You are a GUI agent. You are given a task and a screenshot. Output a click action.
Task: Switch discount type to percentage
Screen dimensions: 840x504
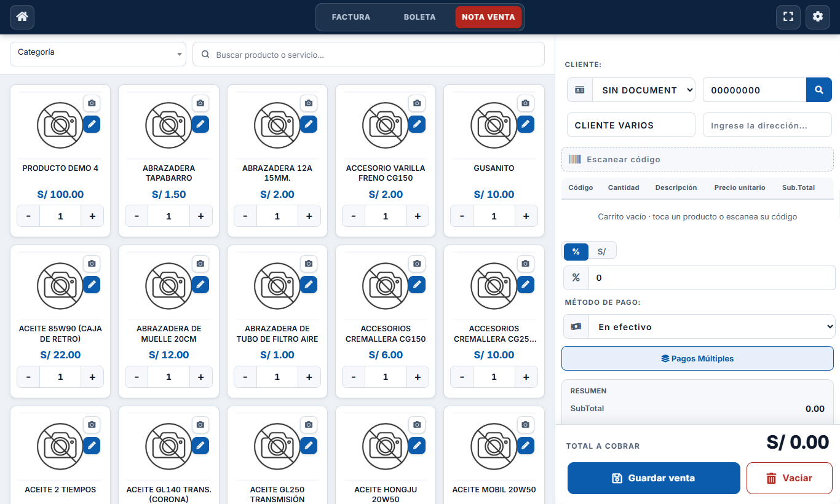(x=576, y=251)
